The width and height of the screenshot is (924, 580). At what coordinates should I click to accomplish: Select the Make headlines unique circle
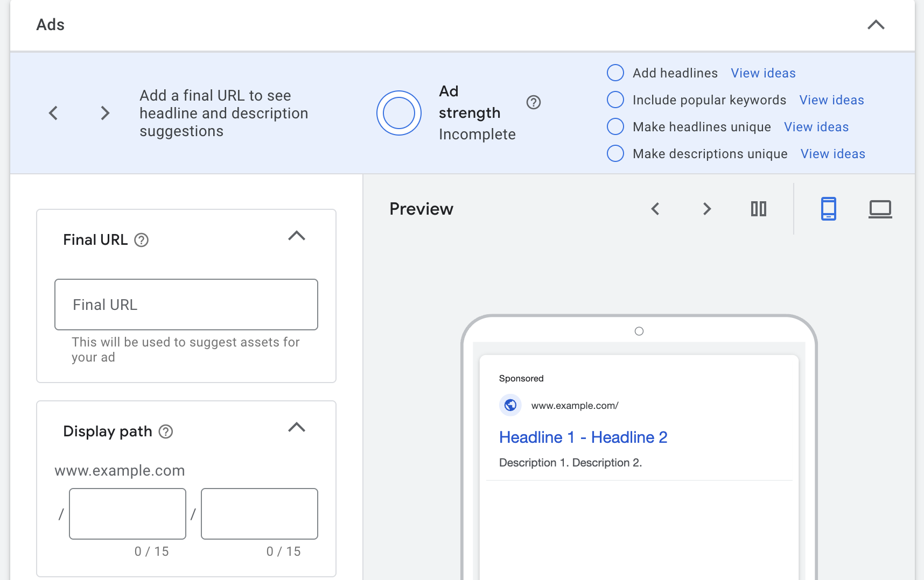(615, 126)
